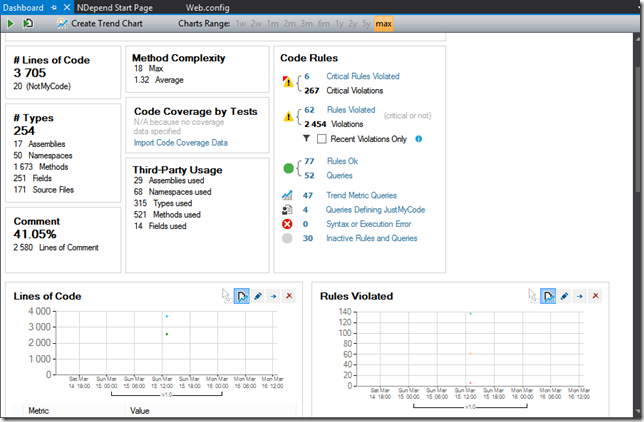The image size is (644, 422).
Task: Move the Lines of Code chart with arrow icon
Action: pos(274,296)
